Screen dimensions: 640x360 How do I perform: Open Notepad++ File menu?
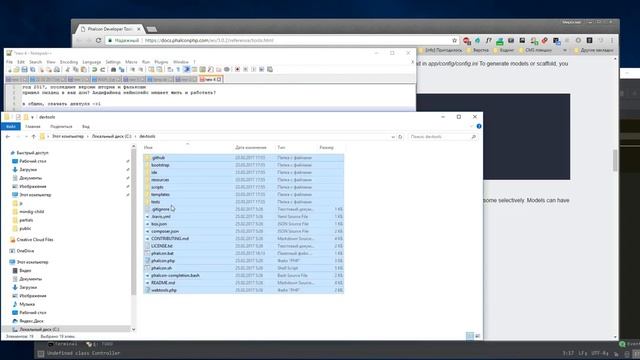(x=9, y=62)
